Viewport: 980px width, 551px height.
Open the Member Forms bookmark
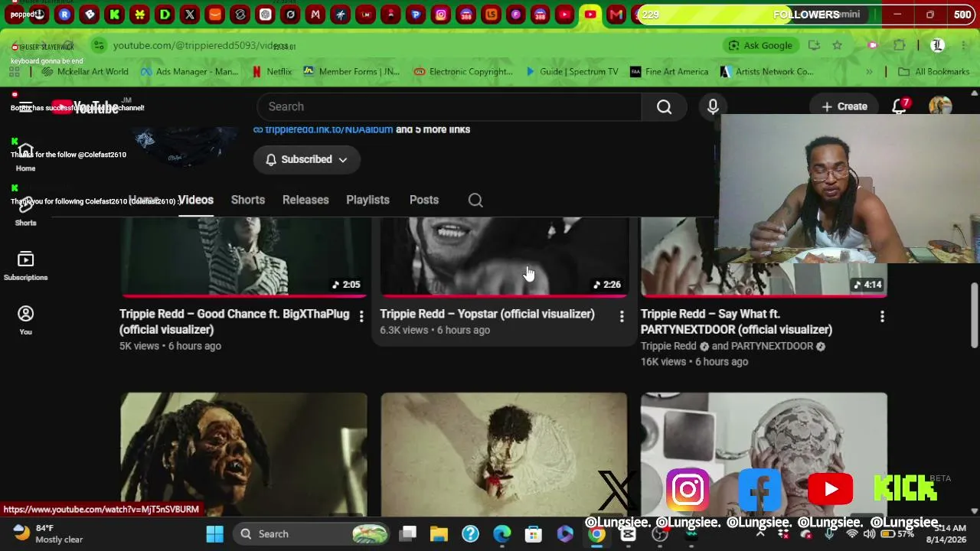[x=351, y=72]
